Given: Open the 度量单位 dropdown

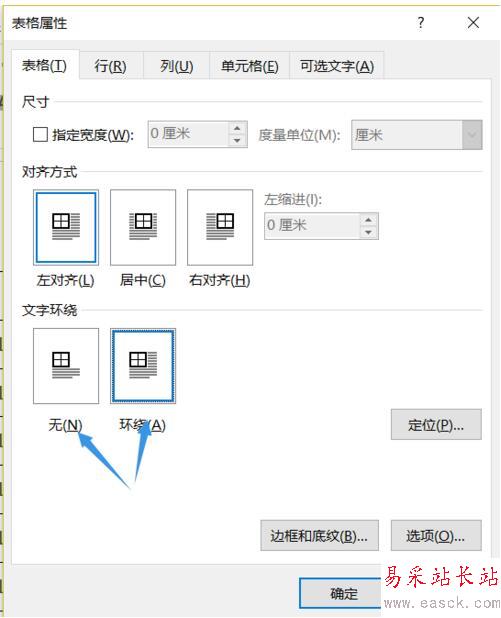Looking at the screenshot, I should [472, 135].
